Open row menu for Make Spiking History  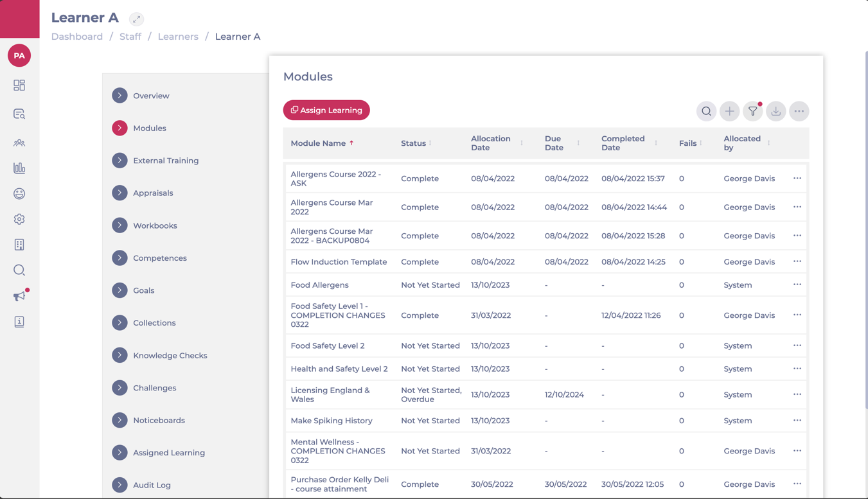tap(797, 421)
